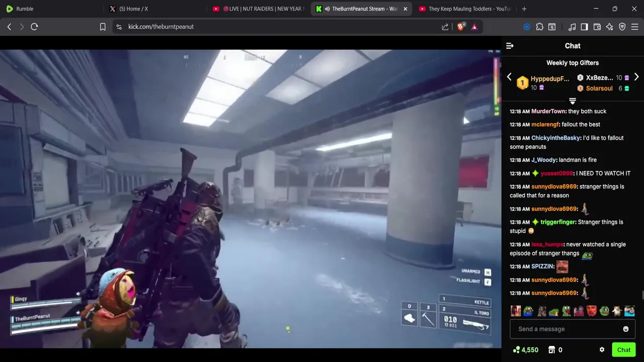Toggle the browser sidebar panel icon
The width and height of the screenshot is (644, 362).
[585, 27]
